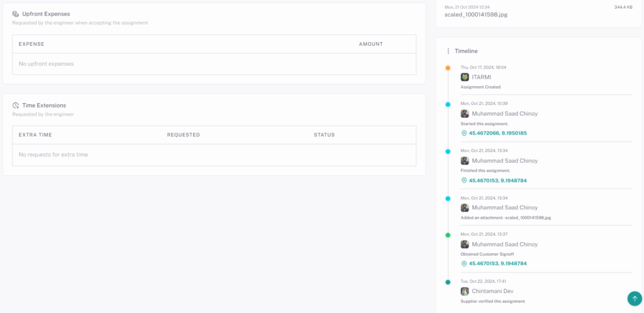Viewport: 644px width, 313px height.
Task: Click the avatar beside 'Started this assignment' entry
Action: coord(465,114)
